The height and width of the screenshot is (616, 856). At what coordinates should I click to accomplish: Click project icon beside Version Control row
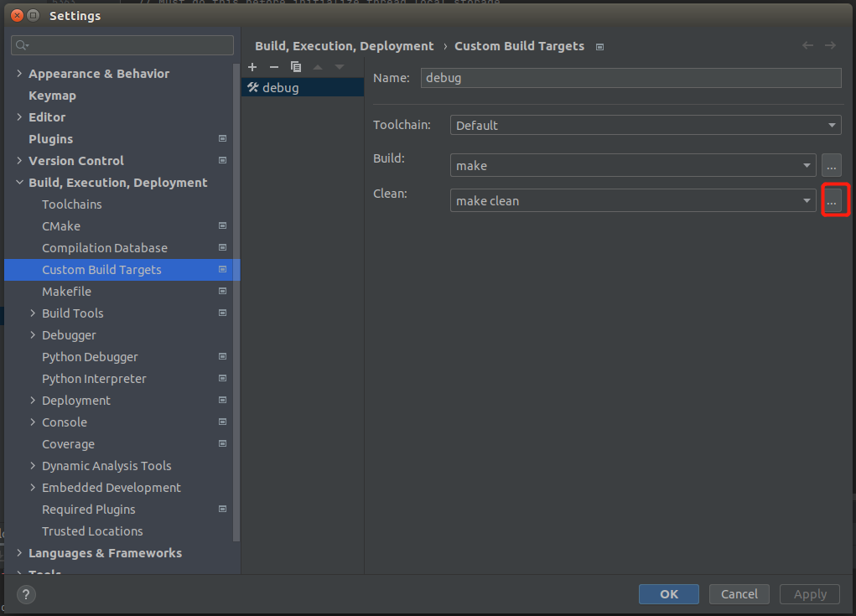(x=223, y=160)
